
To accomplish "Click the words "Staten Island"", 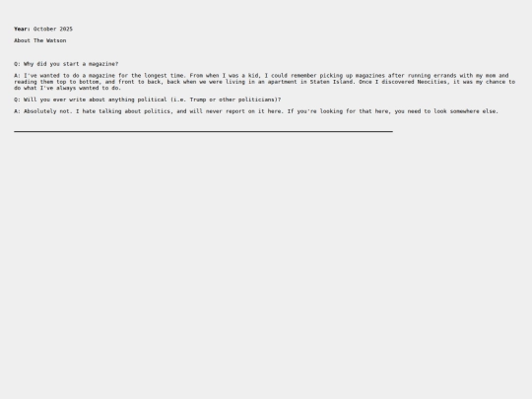I will point(331,82).
